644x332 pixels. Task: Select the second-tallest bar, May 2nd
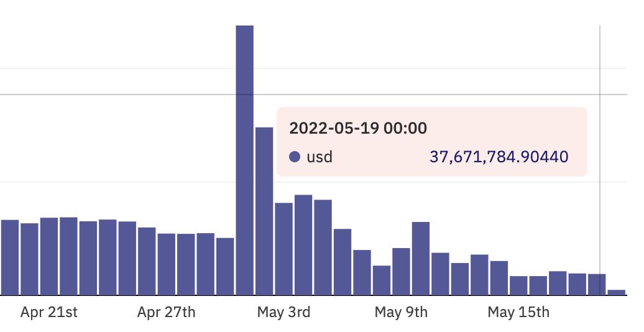coord(264,211)
